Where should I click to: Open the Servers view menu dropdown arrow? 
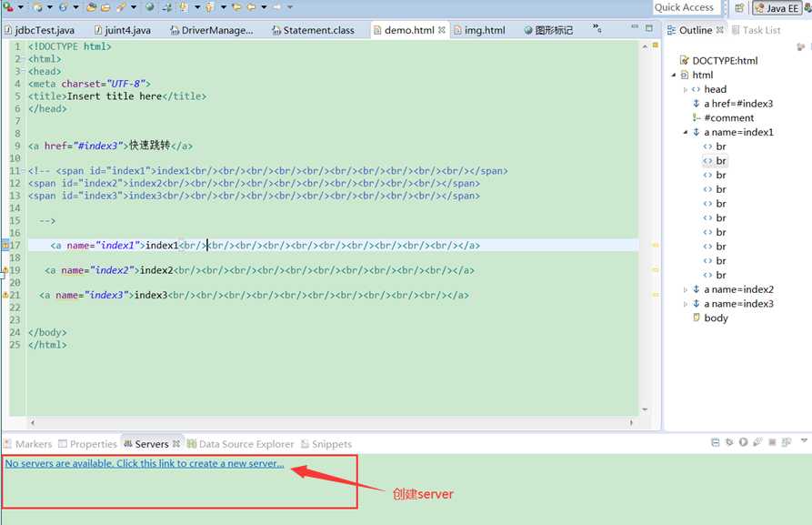[804, 440]
